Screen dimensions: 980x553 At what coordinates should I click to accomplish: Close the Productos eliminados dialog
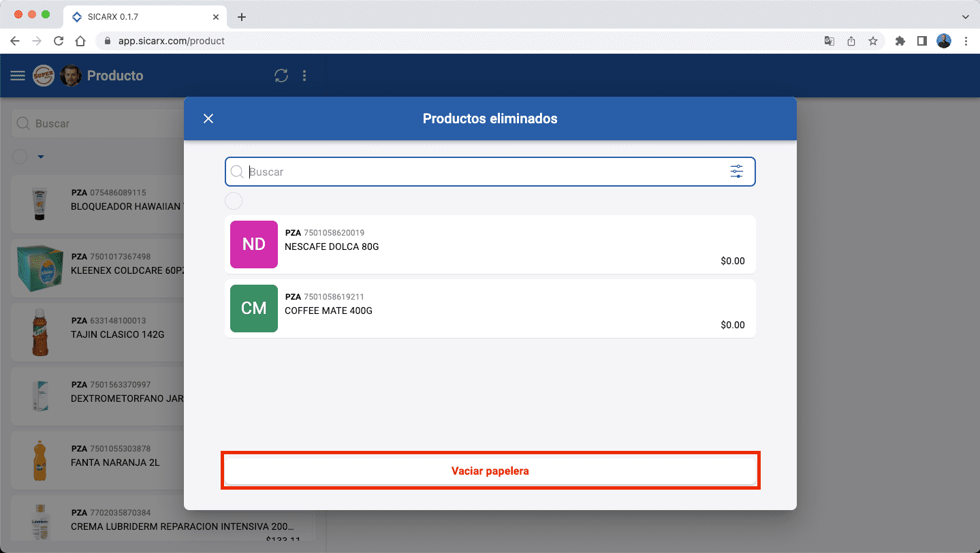208,118
